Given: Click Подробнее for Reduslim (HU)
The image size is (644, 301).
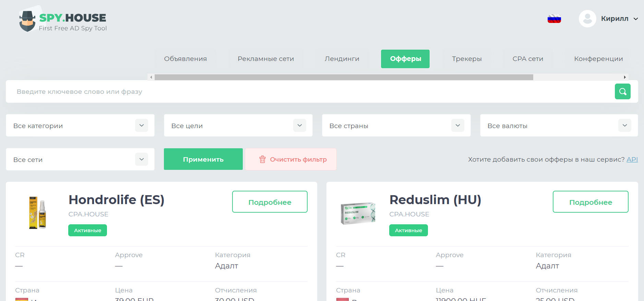Looking at the screenshot, I should [x=591, y=202].
